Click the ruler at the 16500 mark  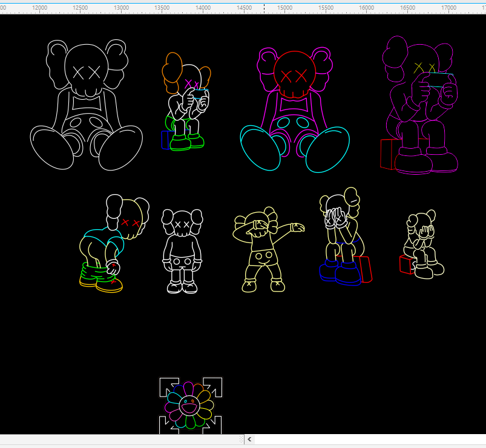[x=407, y=8]
